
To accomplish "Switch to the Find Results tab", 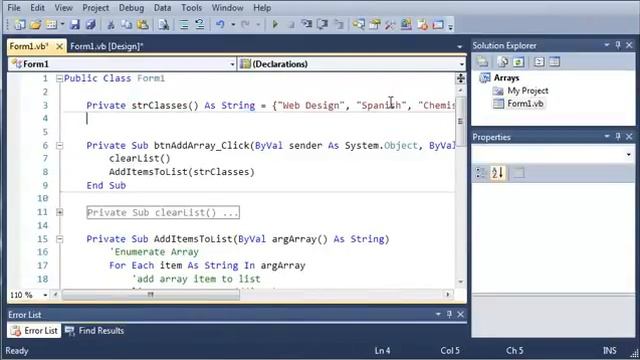I will point(94,331).
